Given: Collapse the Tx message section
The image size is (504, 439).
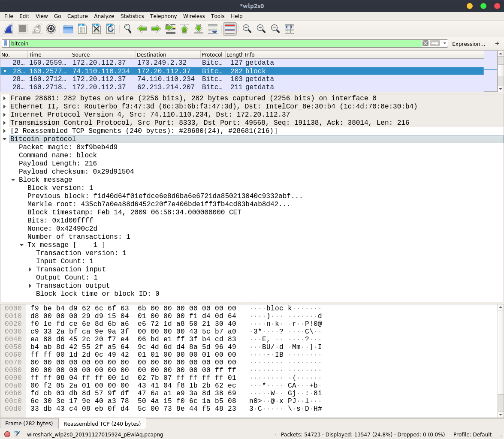Looking at the screenshot, I should 22,245.
